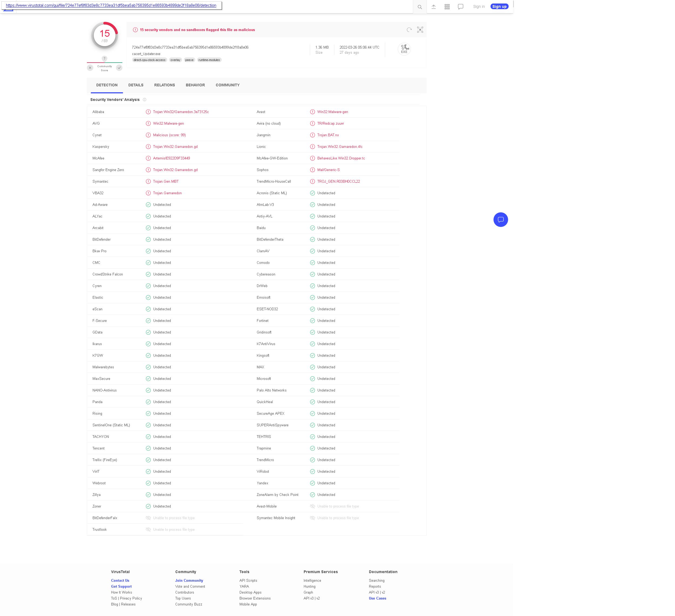Click the direct-cpu-clock-access tag

[149, 60]
